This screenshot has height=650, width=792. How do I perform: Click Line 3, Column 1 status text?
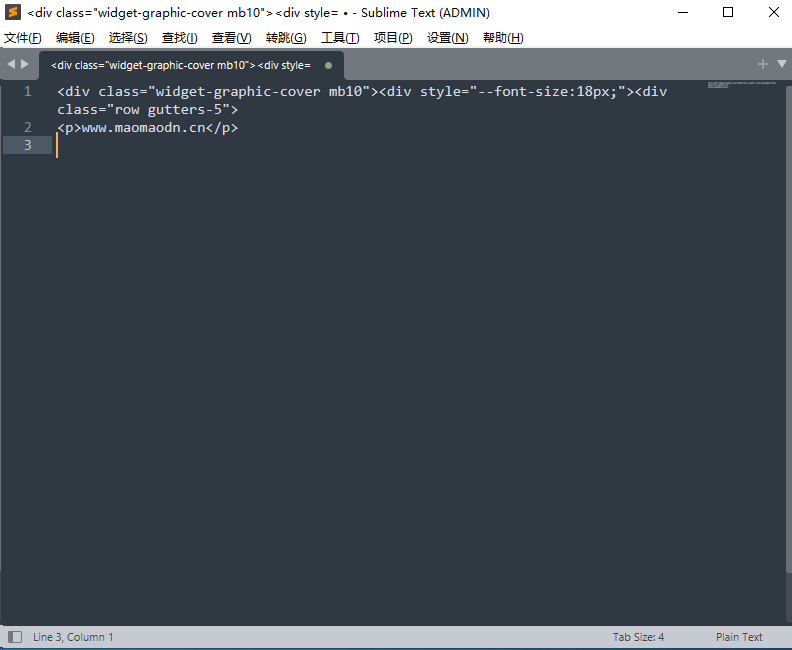pyautogui.click(x=74, y=637)
